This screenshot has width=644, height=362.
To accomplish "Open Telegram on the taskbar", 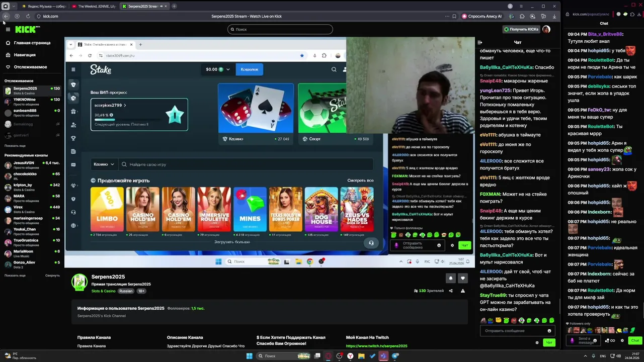I will (x=395, y=356).
